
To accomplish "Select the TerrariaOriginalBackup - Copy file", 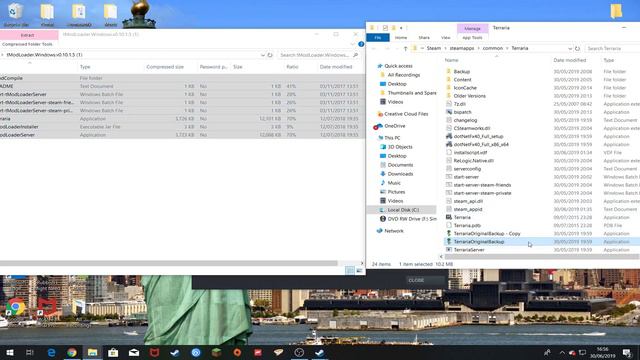I will click(x=487, y=233).
